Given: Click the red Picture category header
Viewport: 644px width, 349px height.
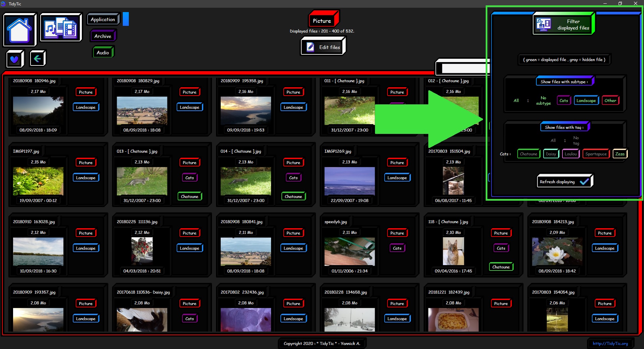Looking at the screenshot, I should tap(323, 19).
